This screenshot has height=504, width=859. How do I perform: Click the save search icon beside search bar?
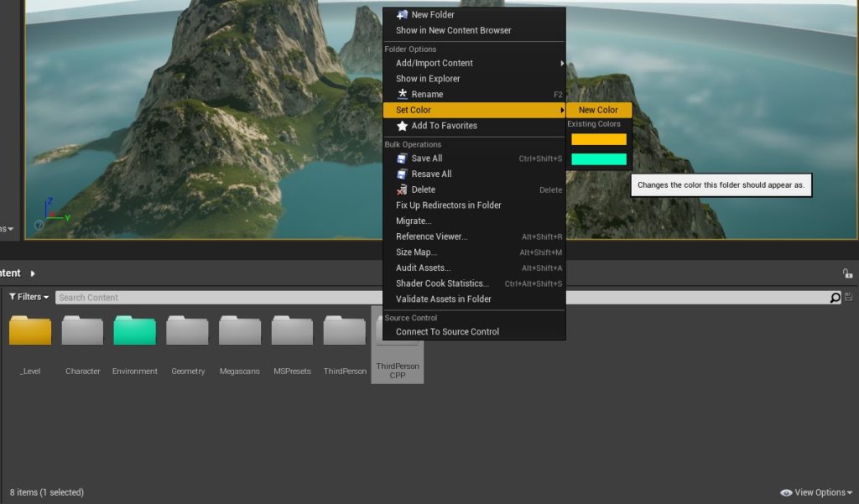tap(847, 297)
